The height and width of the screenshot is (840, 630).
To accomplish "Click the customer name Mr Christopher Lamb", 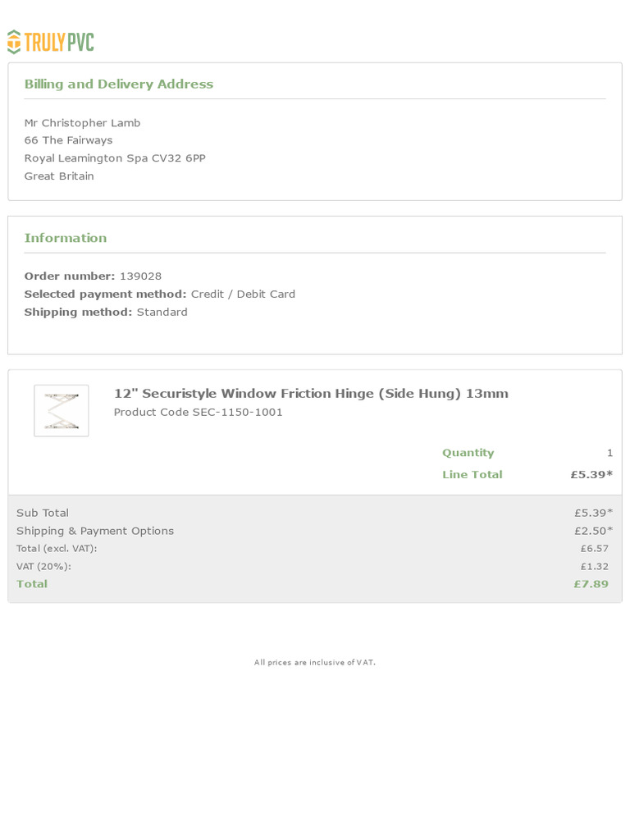I will coord(82,123).
